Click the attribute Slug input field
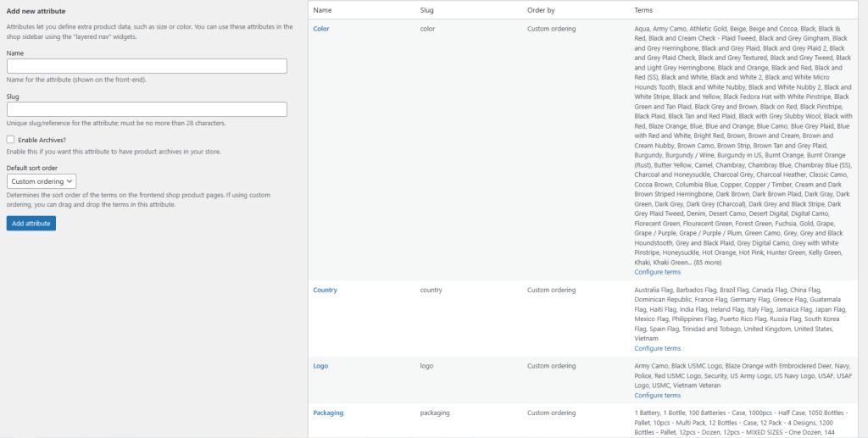 (x=147, y=109)
